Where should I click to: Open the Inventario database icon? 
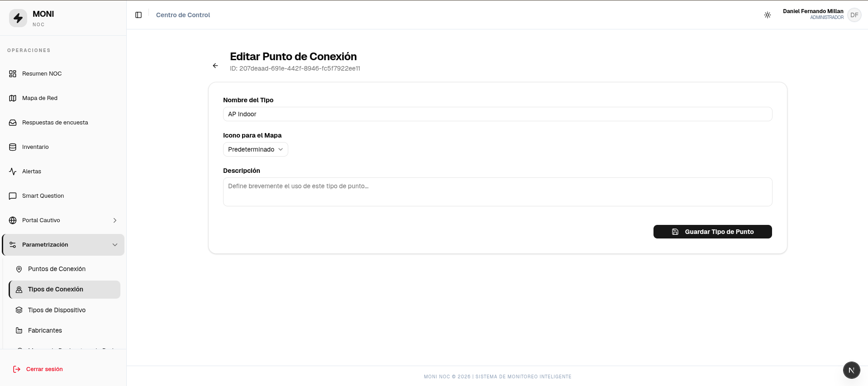13,147
